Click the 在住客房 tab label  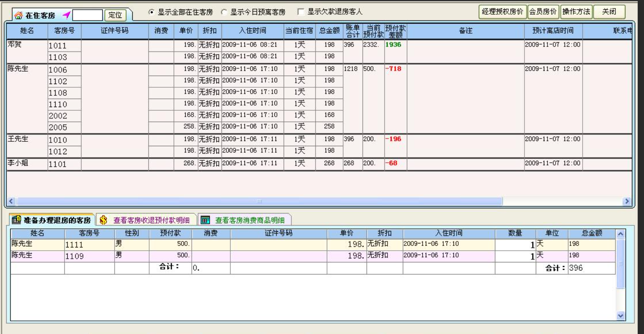click(x=40, y=15)
